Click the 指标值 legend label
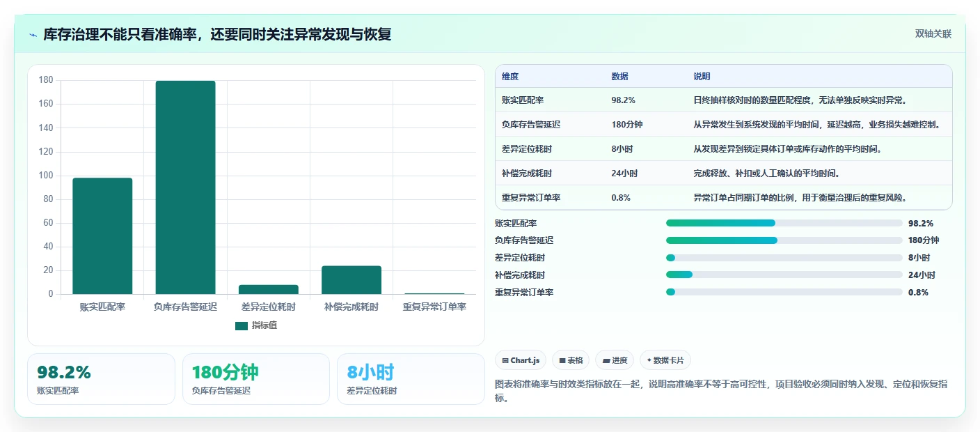The width and height of the screenshot is (980, 432). click(x=264, y=325)
